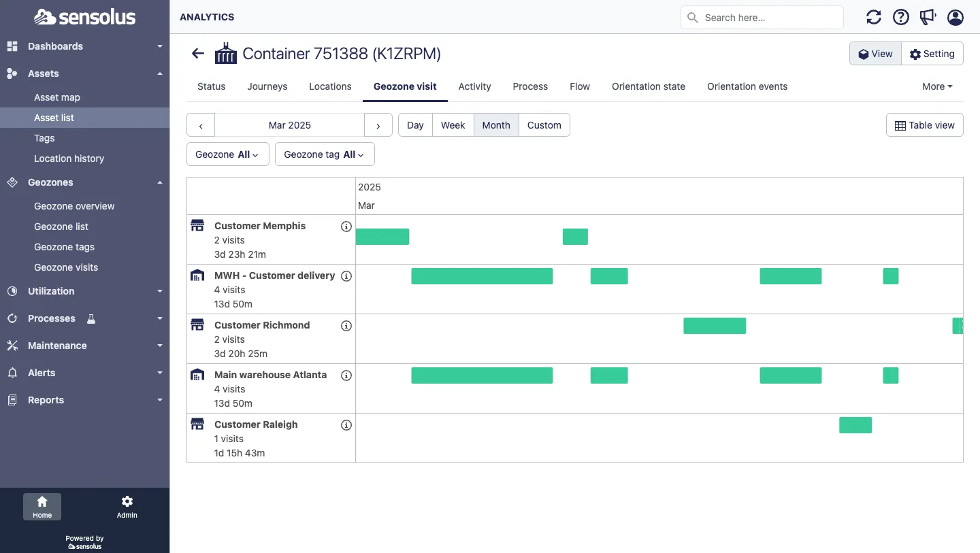Screen dimensions: 980x553
Task: Open the user profile icon
Action: click(955, 17)
